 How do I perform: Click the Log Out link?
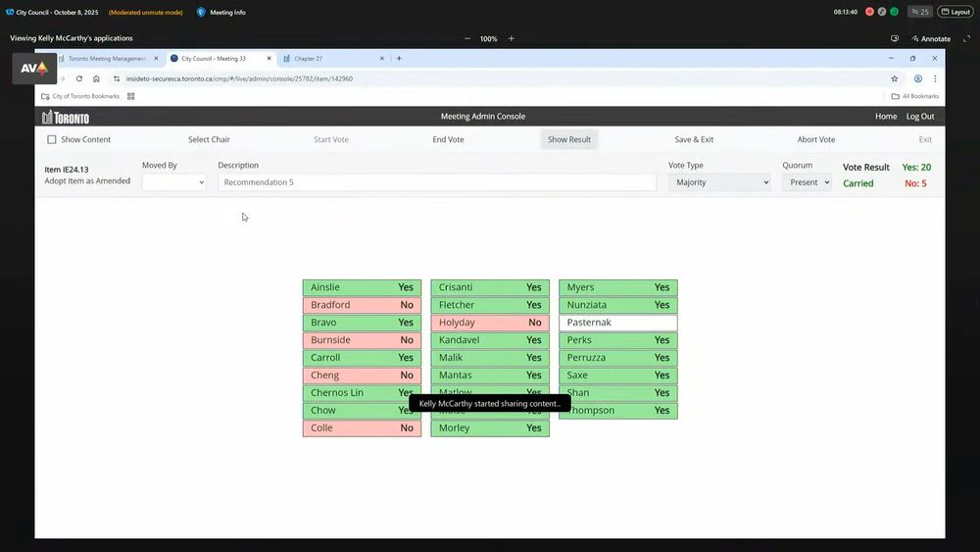[920, 117]
